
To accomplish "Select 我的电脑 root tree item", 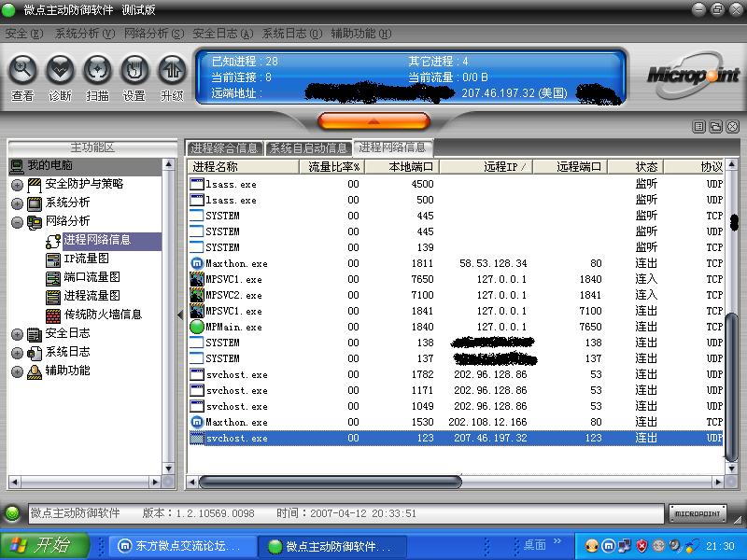I will tap(49, 165).
